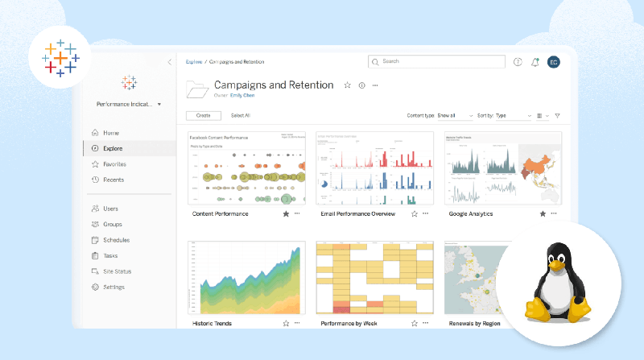Screen dimensions: 644x360
Task: Click the Create button
Action: click(x=203, y=116)
